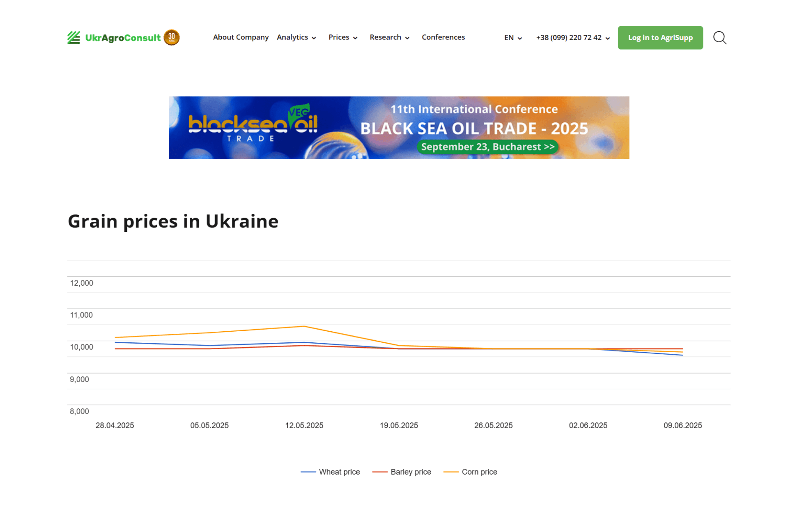
Task: Toggle the Barley price legend entry
Action: [402, 472]
